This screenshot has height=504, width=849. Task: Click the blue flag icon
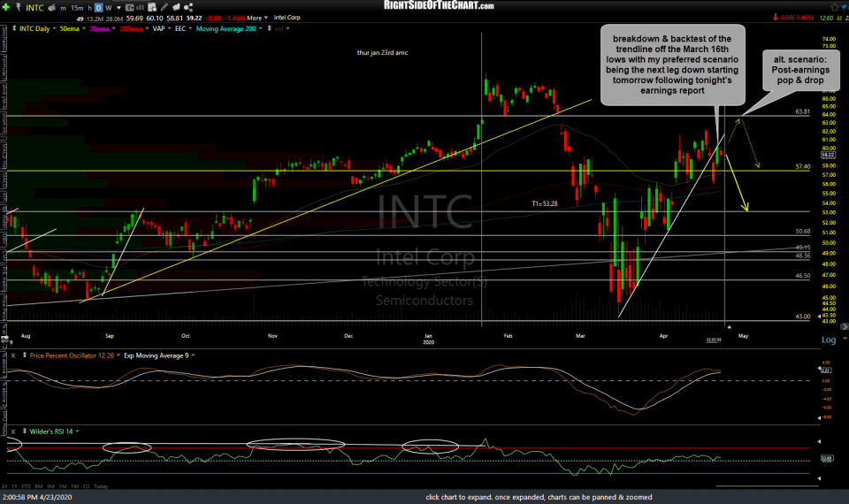point(844,8)
